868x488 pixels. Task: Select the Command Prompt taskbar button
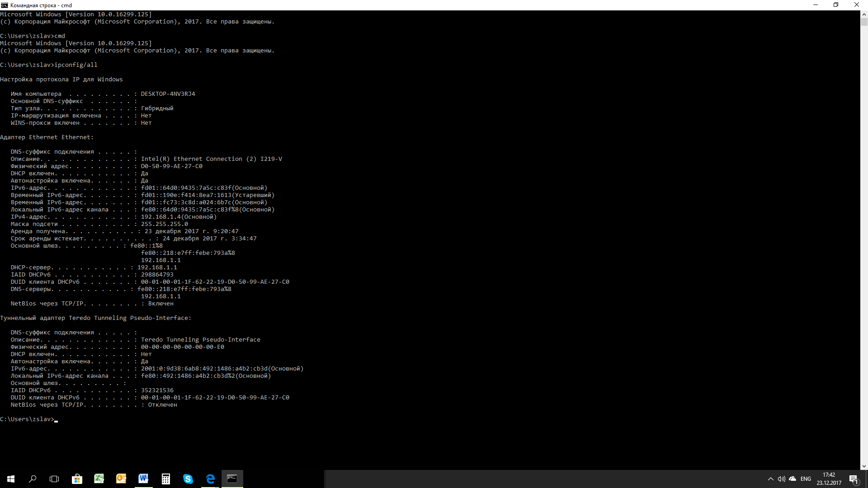pos(232,479)
